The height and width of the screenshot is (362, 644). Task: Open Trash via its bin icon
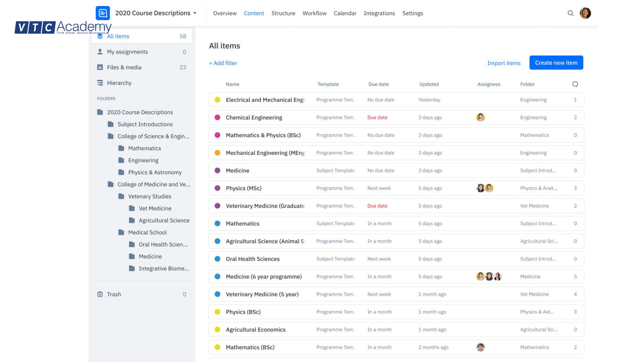coord(100,294)
